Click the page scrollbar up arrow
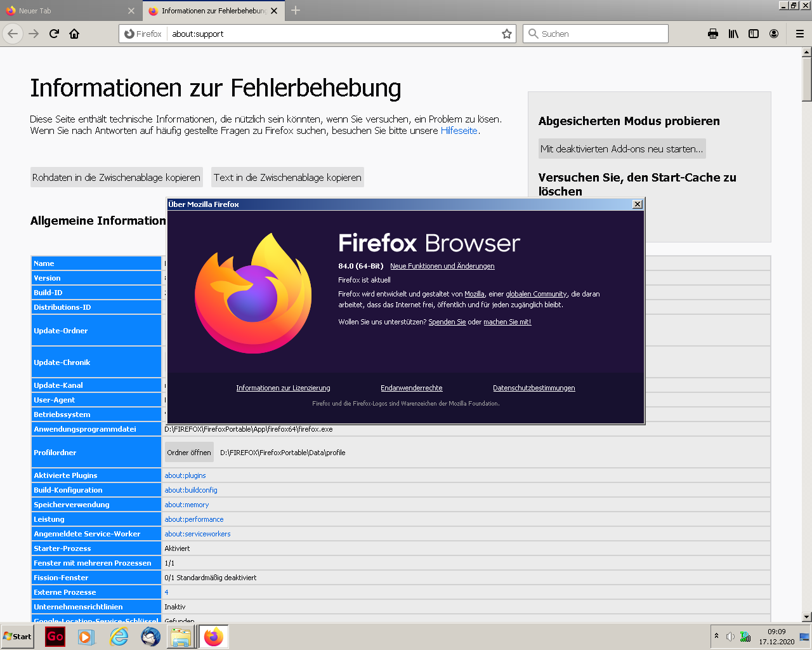This screenshot has width=812, height=650. (x=806, y=52)
